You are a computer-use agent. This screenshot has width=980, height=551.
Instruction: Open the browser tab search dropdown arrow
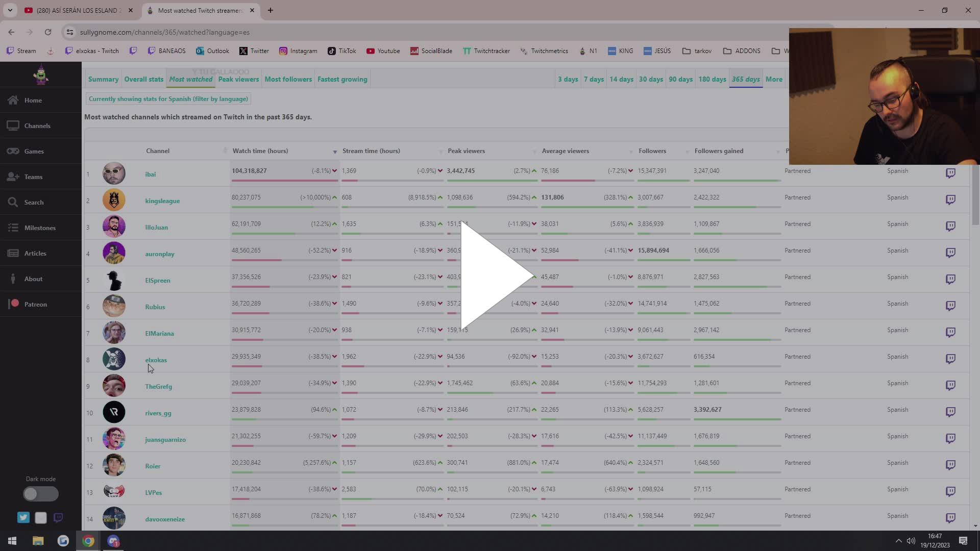(x=10, y=10)
